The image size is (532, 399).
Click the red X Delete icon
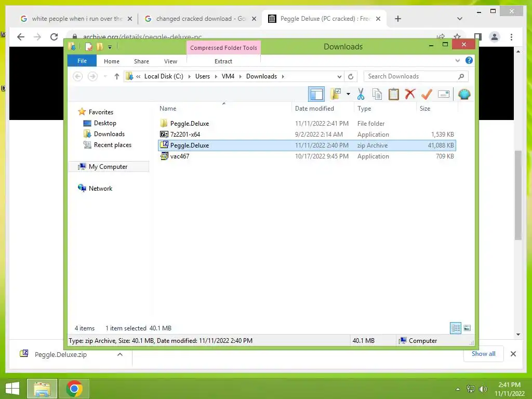[x=410, y=94]
